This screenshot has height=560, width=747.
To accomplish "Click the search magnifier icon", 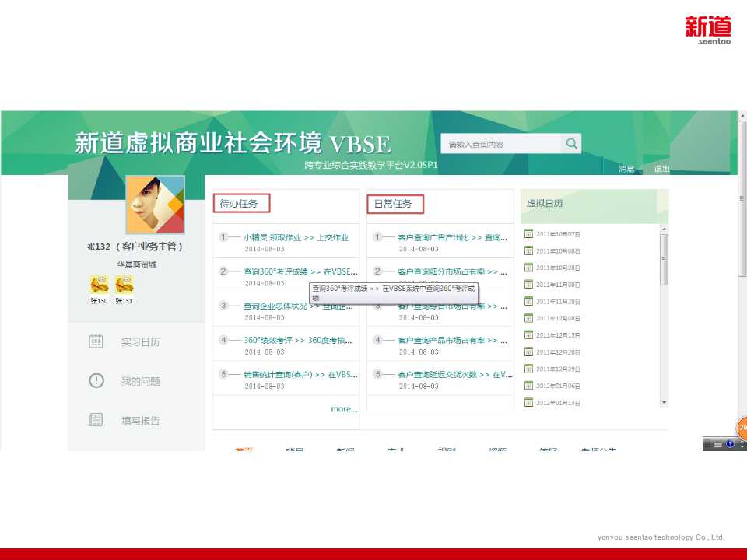I will coord(571,143).
